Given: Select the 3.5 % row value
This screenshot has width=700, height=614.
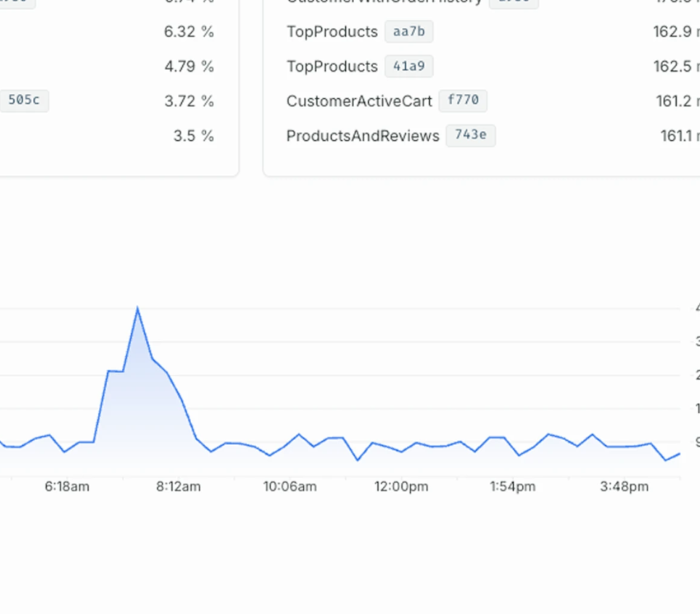Looking at the screenshot, I should tap(194, 136).
